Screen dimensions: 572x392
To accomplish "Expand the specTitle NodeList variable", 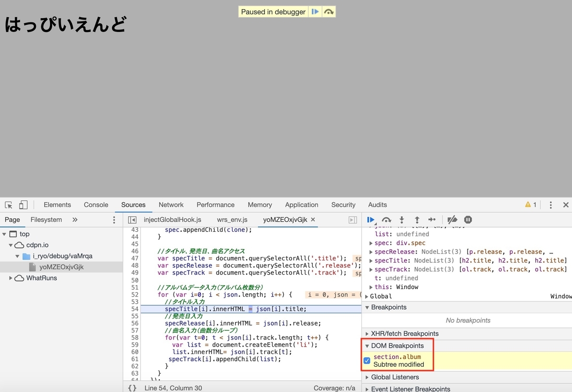I will click(x=371, y=260).
